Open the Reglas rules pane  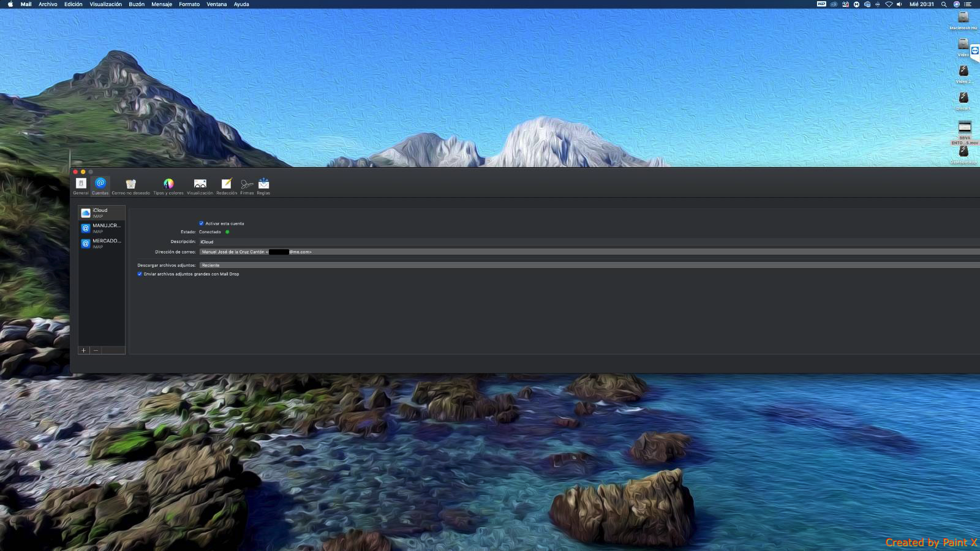[263, 186]
